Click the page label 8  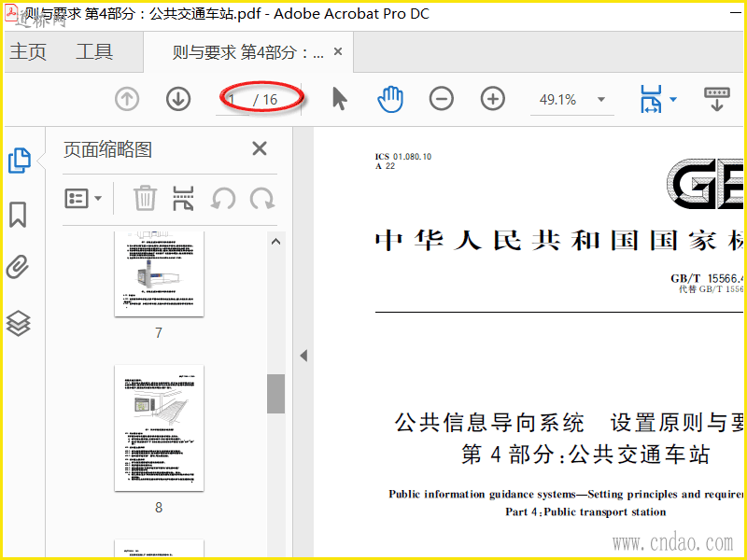pyautogui.click(x=159, y=508)
